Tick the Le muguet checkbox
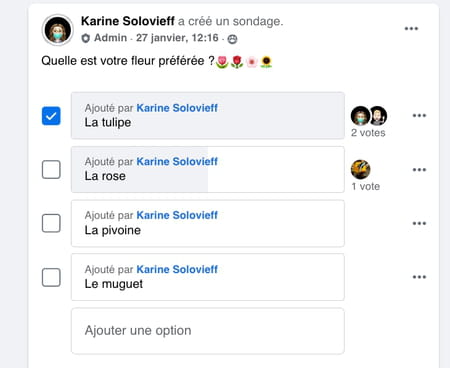The image size is (450, 368). tap(51, 277)
